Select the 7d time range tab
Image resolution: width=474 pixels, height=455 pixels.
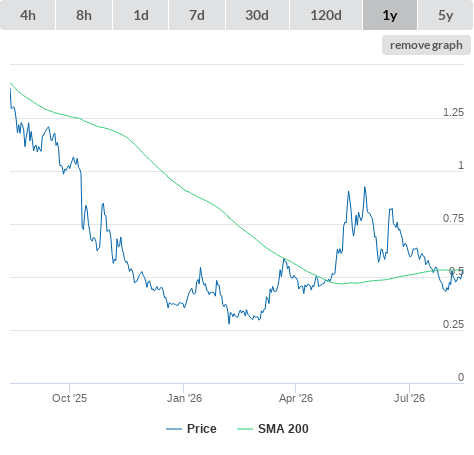[197, 15]
